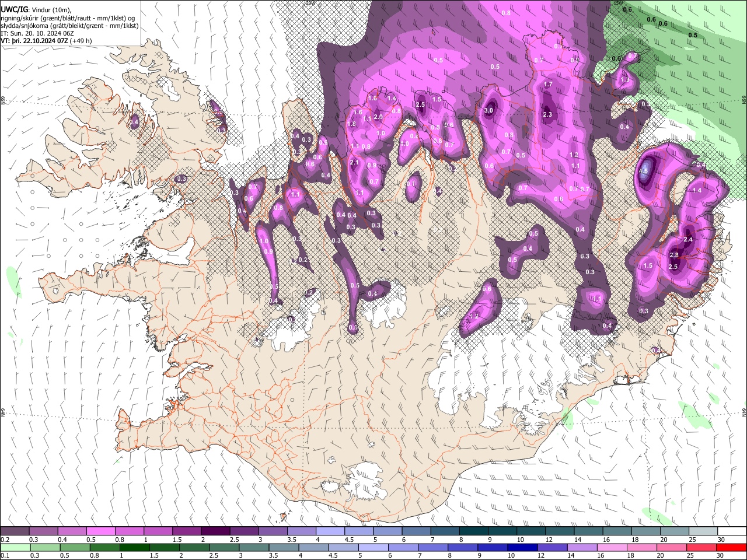Click the 2.8 value in the eastern fjords
This screenshot has height=560, width=747.
pos(674,255)
